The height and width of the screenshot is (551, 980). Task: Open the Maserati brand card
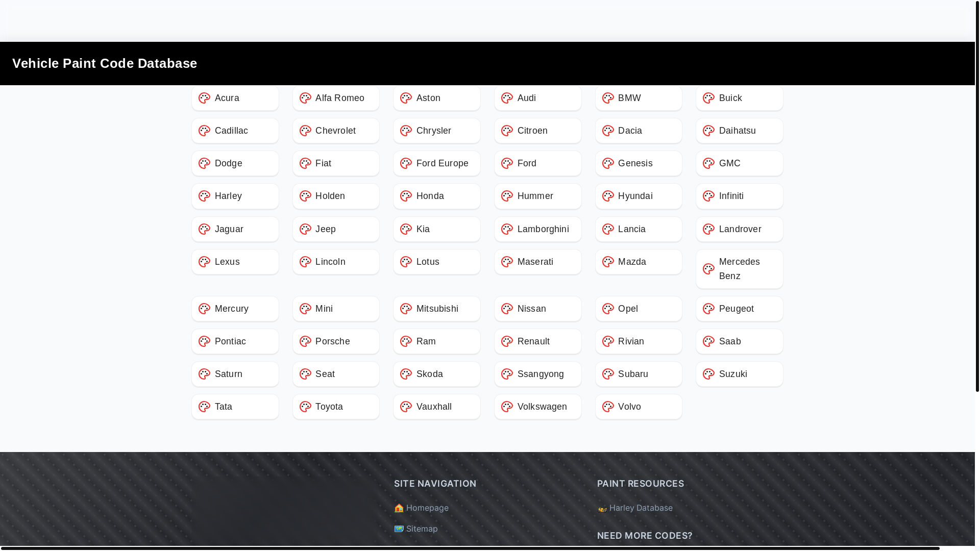(x=538, y=262)
